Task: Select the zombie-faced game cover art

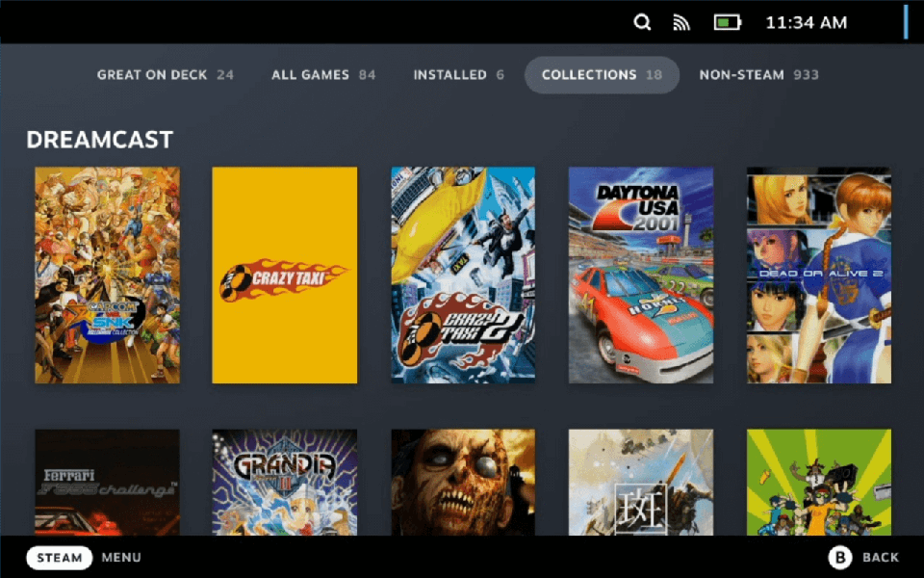Action: [462, 482]
